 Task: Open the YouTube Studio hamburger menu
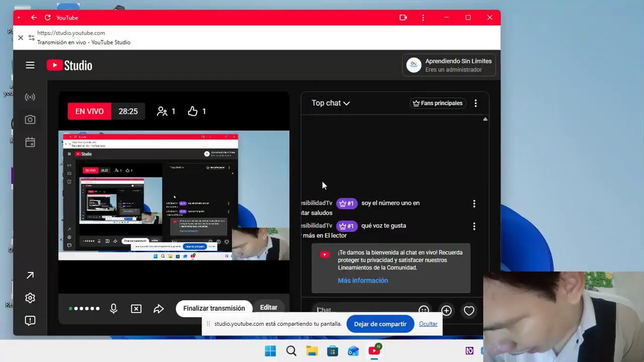click(30, 65)
